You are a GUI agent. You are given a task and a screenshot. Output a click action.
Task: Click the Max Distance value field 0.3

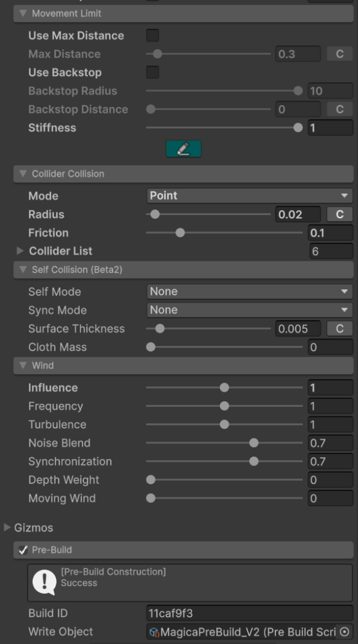(x=298, y=54)
